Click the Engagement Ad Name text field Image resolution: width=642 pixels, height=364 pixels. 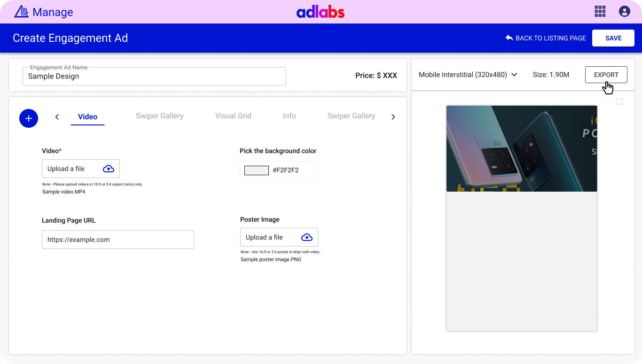pyautogui.click(x=154, y=77)
